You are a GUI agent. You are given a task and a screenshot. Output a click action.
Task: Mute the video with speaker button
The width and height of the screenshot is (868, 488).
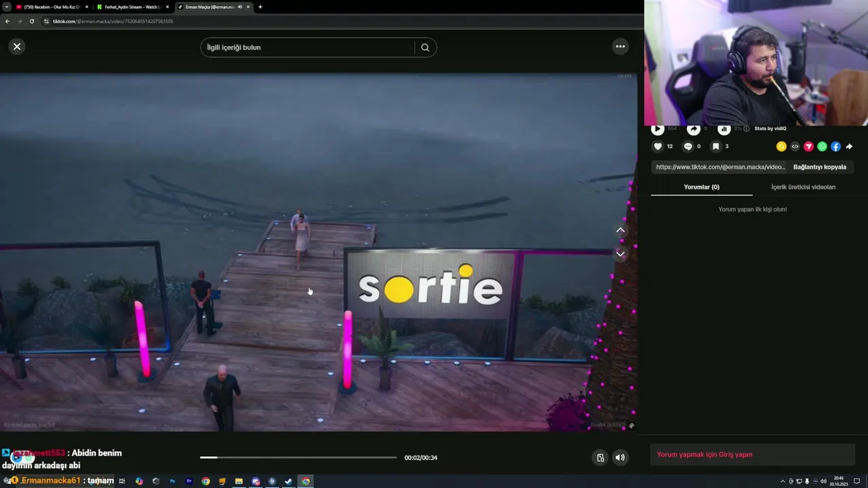click(x=620, y=457)
